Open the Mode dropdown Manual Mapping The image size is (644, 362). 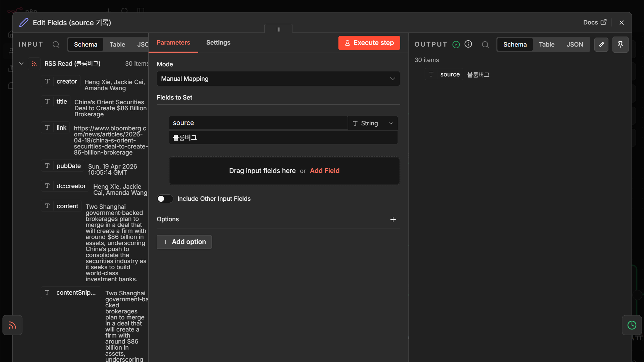coord(278,79)
